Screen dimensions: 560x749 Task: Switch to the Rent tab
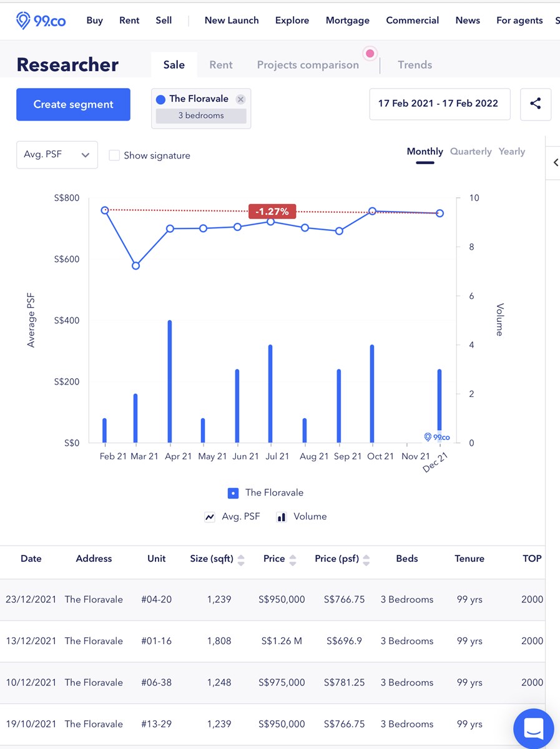point(221,65)
